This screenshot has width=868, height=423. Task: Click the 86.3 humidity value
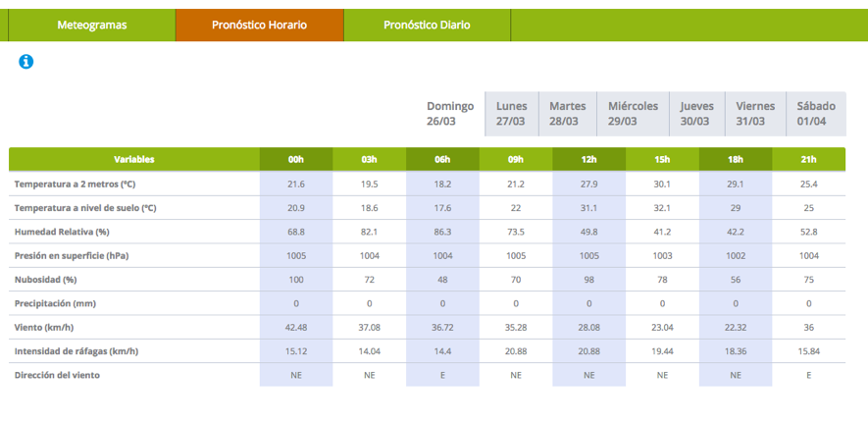point(442,232)
